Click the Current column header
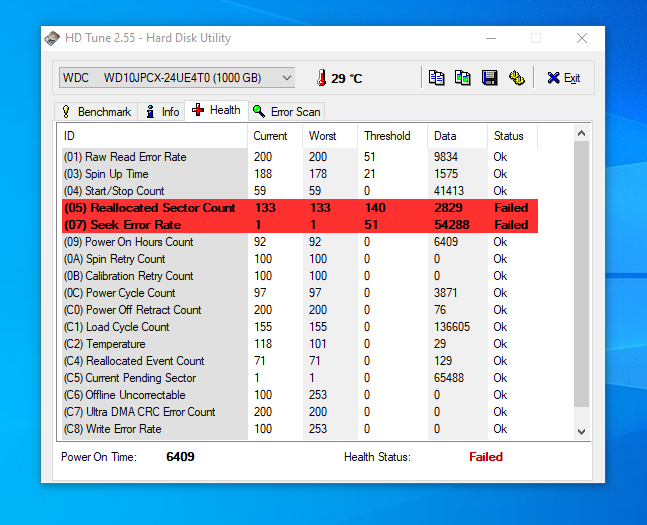The image size is (647, 525). click(275, 136)
